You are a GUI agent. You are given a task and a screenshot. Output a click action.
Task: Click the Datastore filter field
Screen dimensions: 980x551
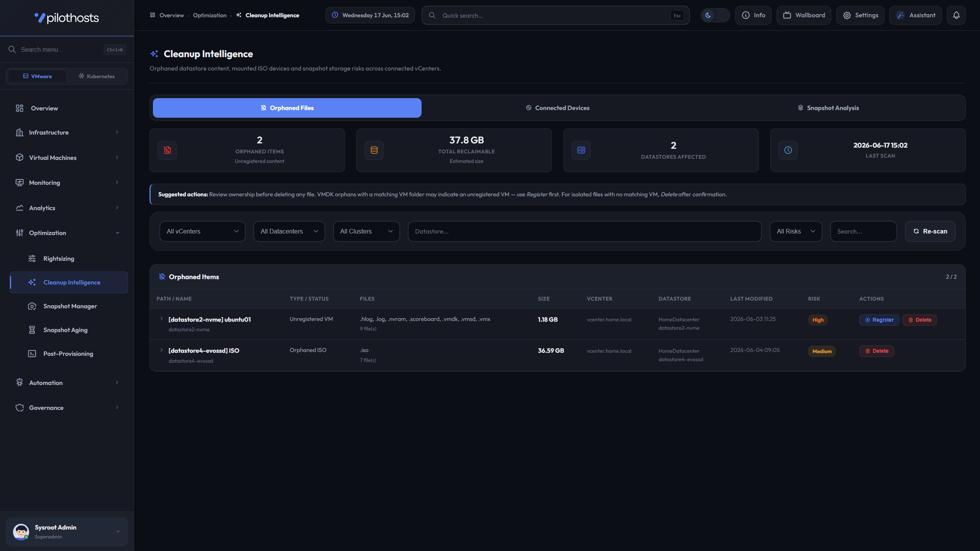584,231
